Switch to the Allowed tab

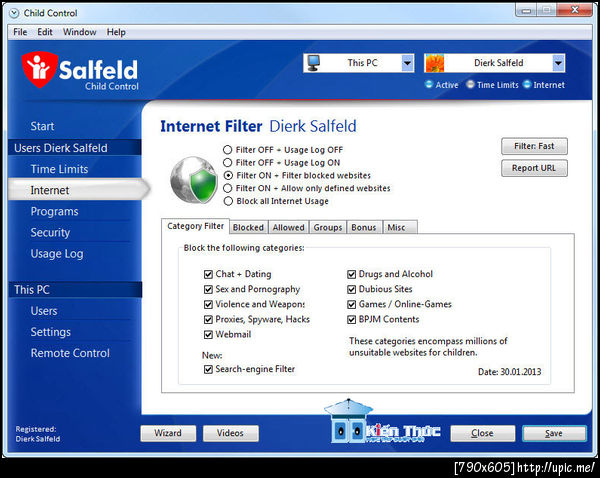click(x=289, y=227)
